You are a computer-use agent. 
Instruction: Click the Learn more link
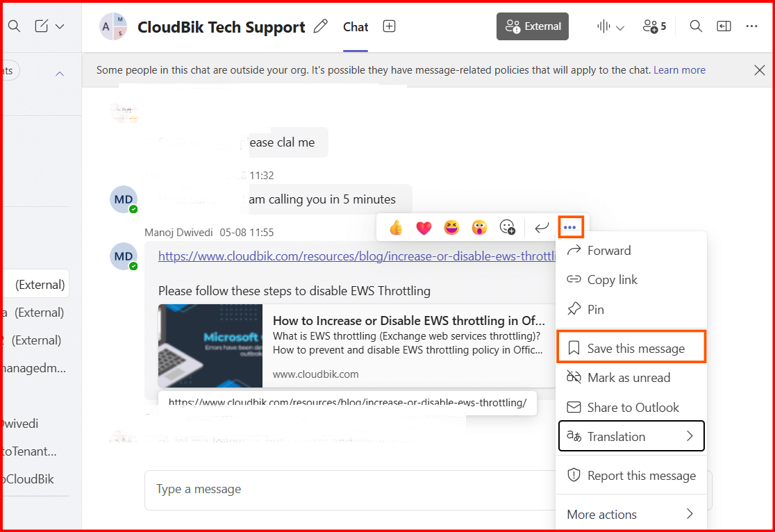click(x=679, y=70)
